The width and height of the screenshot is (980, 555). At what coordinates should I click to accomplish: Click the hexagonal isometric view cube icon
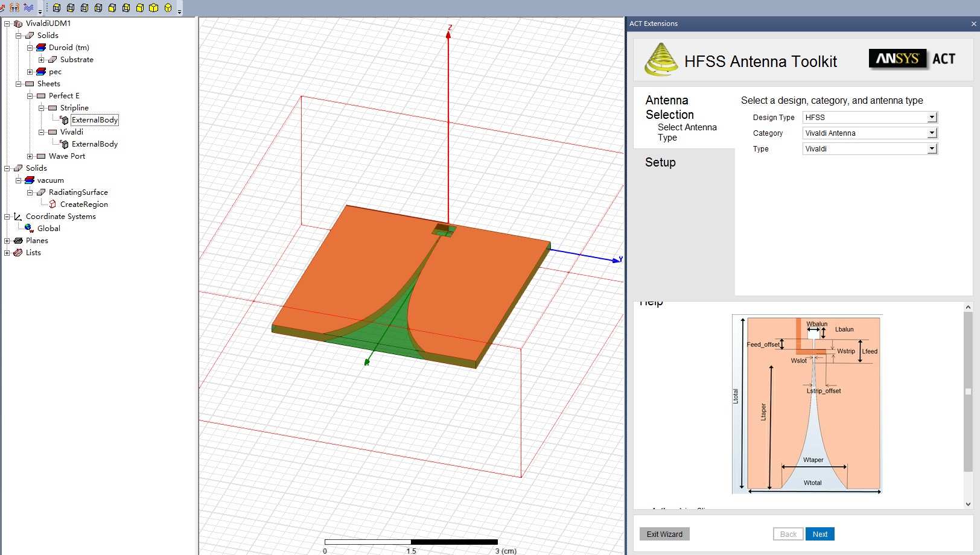168,8
